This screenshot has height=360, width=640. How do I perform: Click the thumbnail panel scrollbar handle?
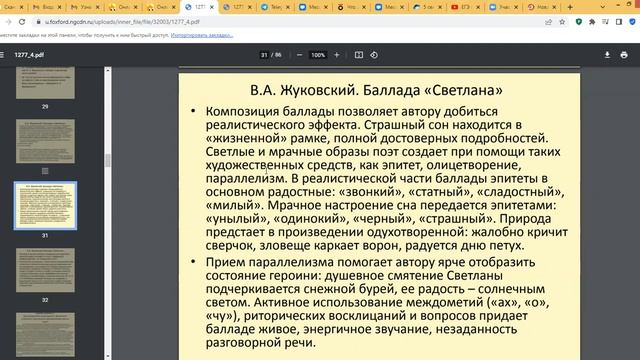[108, 160]
